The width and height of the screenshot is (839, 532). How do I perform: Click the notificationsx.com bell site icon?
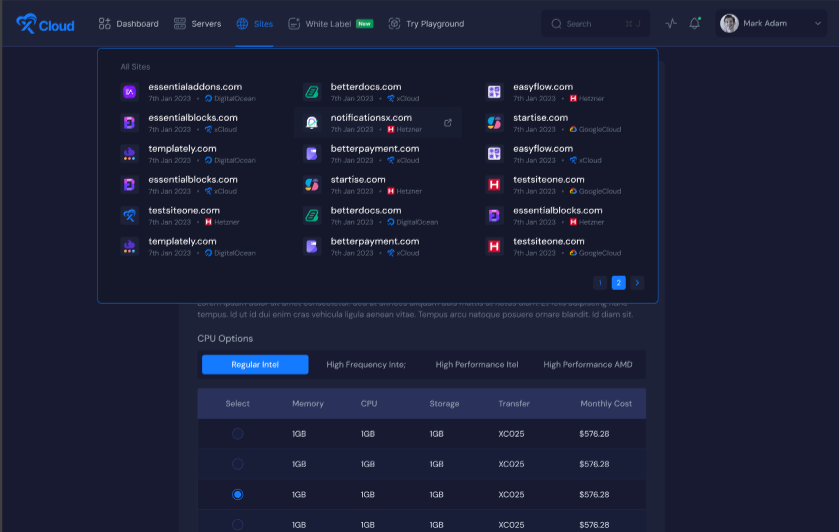(x=312, y=123)
